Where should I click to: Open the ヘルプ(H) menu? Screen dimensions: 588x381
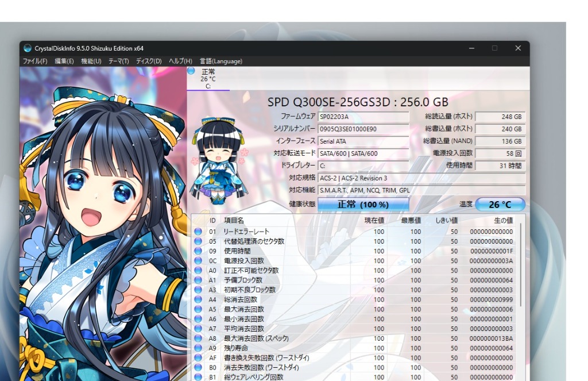[x=180, y=61]
